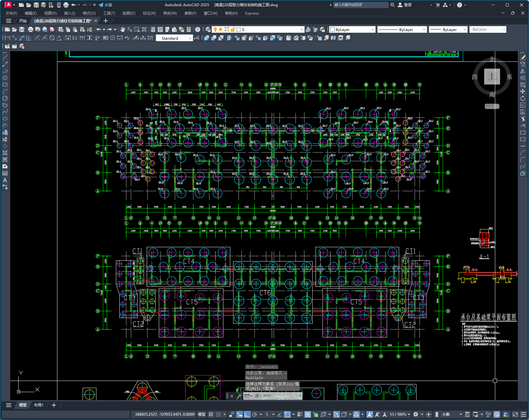Open the Help question mark icon

(198, 29)
